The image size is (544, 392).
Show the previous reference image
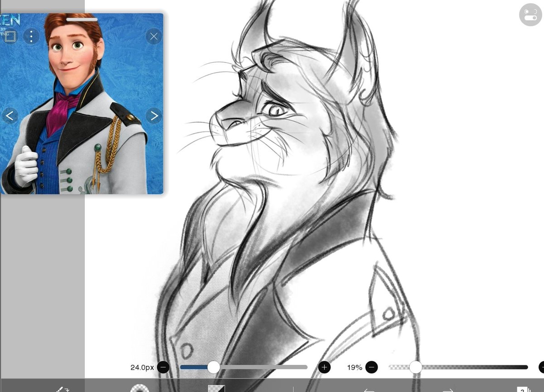(x=10, y=116)
